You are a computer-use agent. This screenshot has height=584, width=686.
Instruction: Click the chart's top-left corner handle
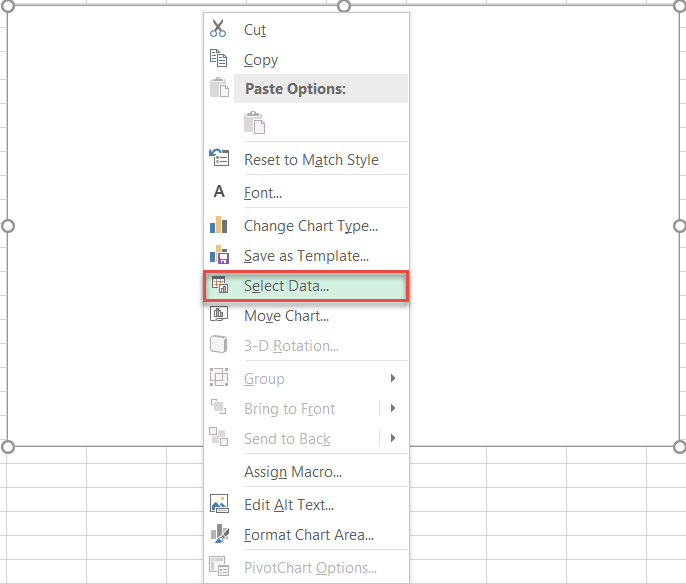pyautogui.click(x=8, y=6)
